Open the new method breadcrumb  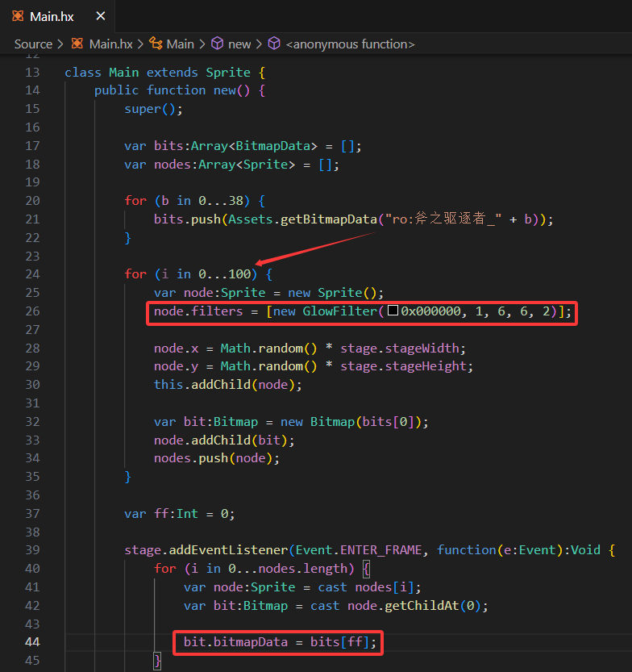[239, 44]
